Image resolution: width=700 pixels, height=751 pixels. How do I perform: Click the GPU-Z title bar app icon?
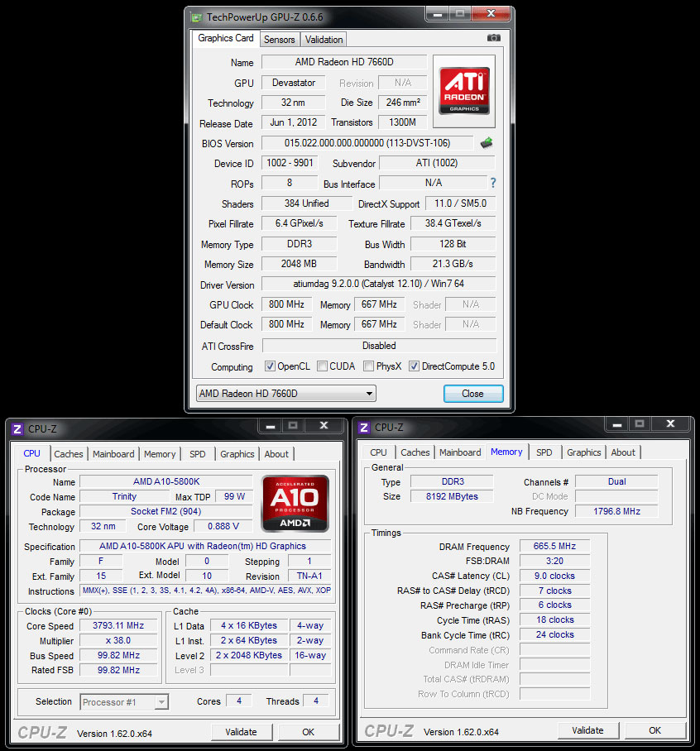point(196,17)
